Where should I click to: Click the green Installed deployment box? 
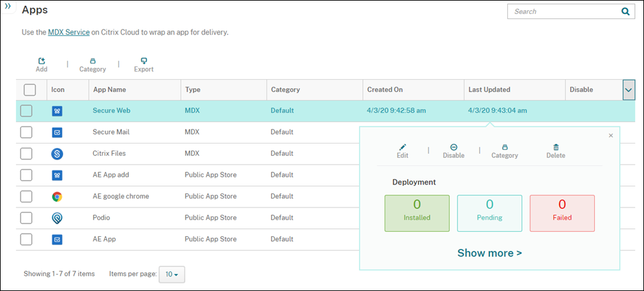pos(417,213)
